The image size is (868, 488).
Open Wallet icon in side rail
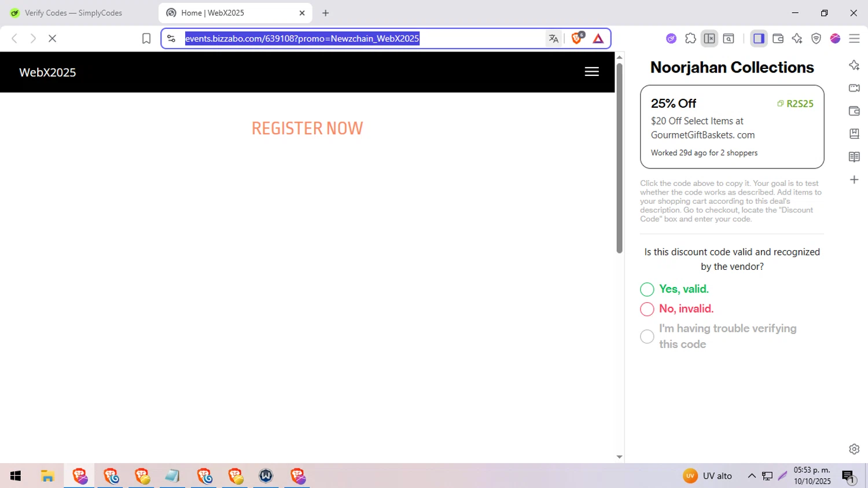[x=854, y=111]
